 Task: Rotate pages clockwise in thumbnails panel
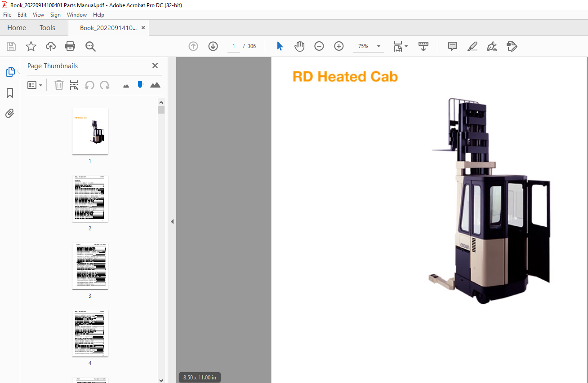(x=105, y=85)
